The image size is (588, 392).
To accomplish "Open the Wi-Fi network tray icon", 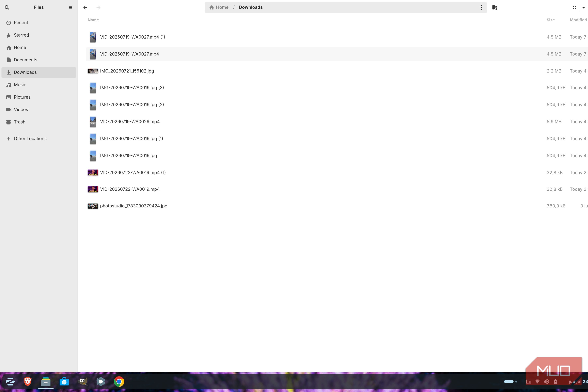I will pos(537,382).
